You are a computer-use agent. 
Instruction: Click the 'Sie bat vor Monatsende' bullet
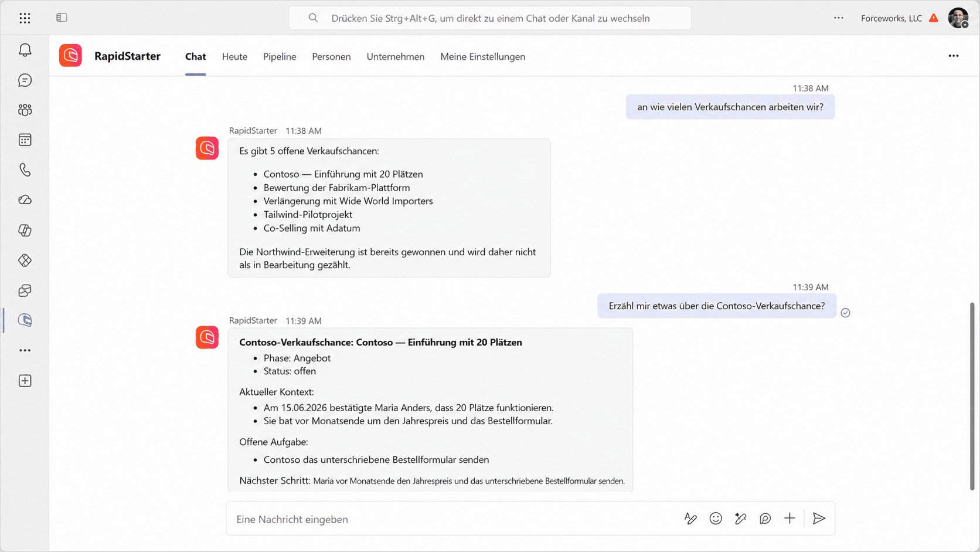[x=408, y=421]
